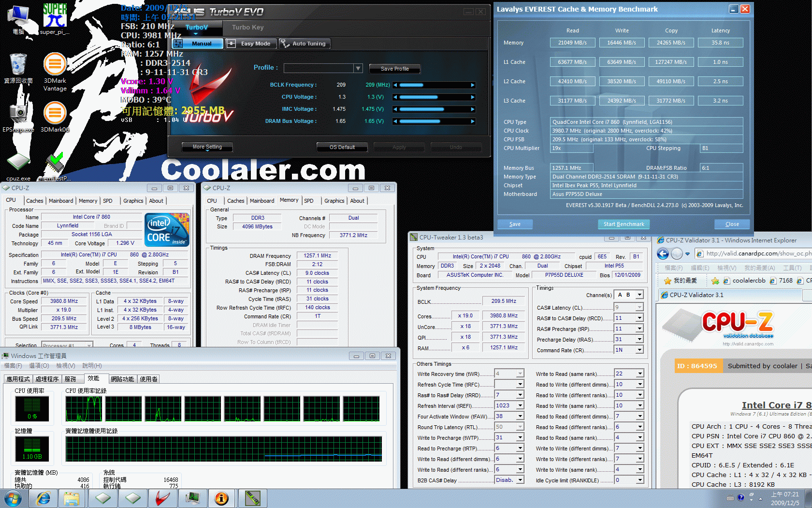
Task: Switch to the memory stick taskbar icon
Action: 252,498
